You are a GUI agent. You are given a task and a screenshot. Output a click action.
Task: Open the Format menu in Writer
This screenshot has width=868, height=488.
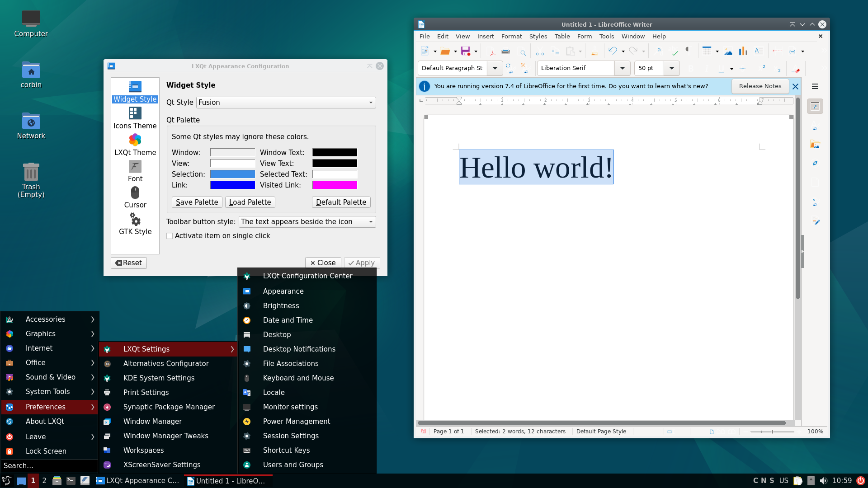coord(511,36)
